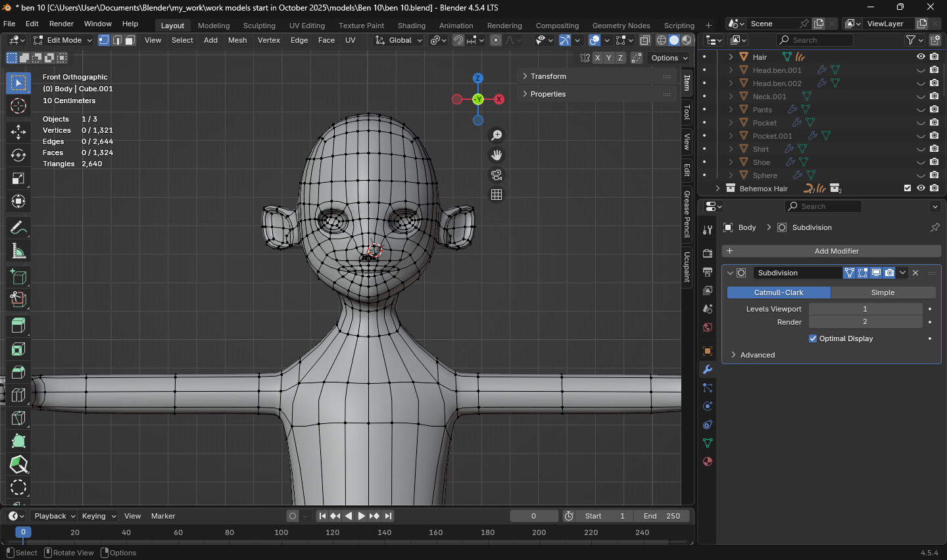Click the End frame field

662,516
